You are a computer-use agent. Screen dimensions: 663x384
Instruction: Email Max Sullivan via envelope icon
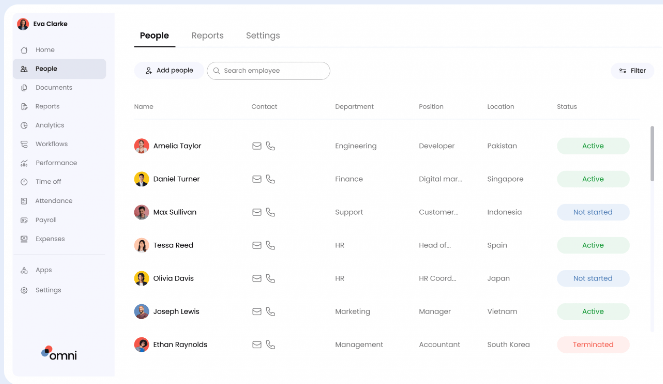(257, 212)
